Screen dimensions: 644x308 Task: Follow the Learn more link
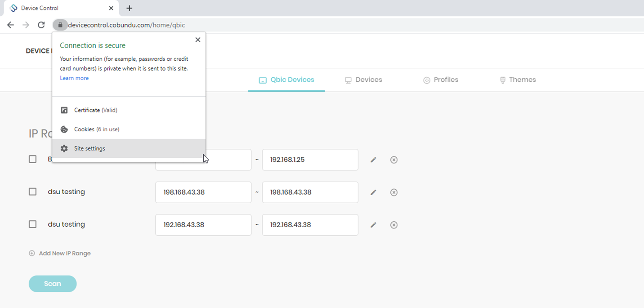click(x=74, y=78)
